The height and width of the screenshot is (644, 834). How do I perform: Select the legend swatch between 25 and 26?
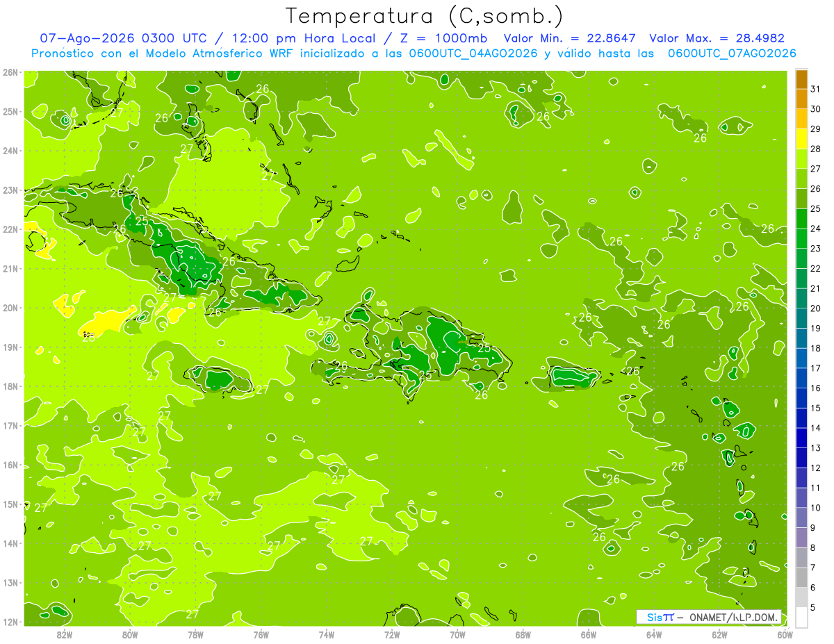(801, 199)
